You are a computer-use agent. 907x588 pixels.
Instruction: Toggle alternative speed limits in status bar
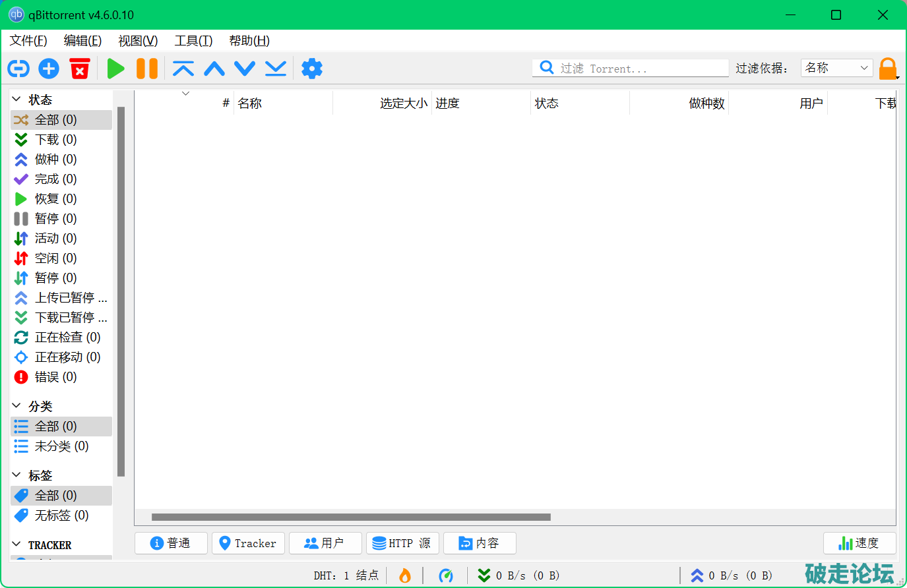click(x=446, y=575)
